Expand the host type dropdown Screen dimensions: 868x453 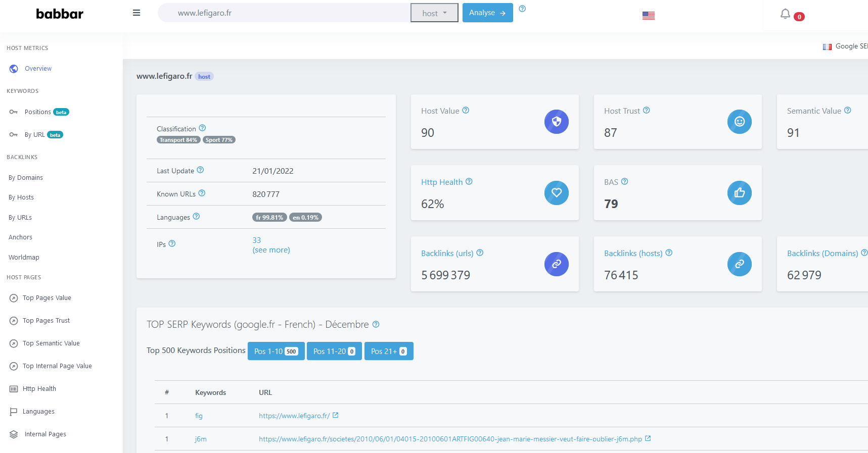pyautogui.click(x=434, y=13)
